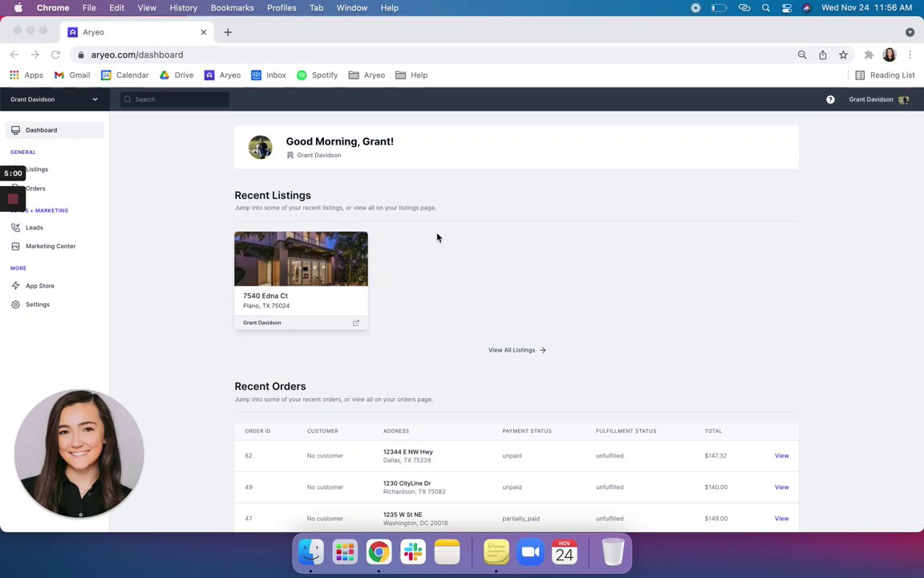Open the Edit menu
The height and width of the screenshot is (578, 924).
coord(116,8)
